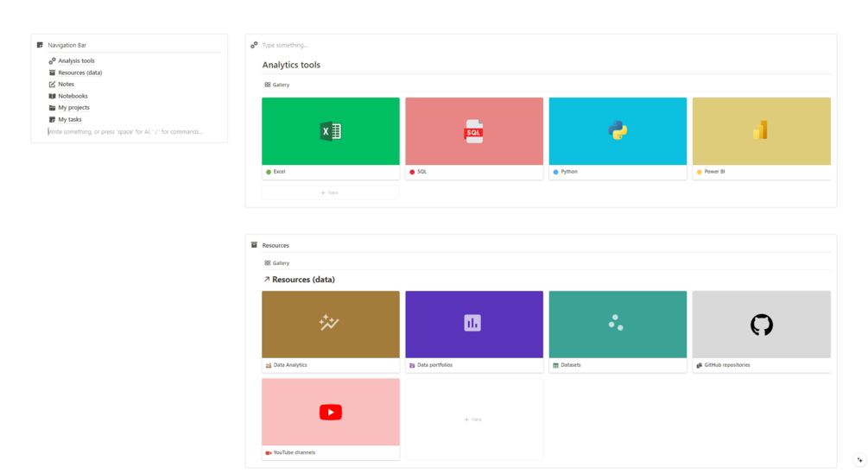Click the yellow status dot beside Power BI
Screen dimensions: 868x473
(700, 172)
